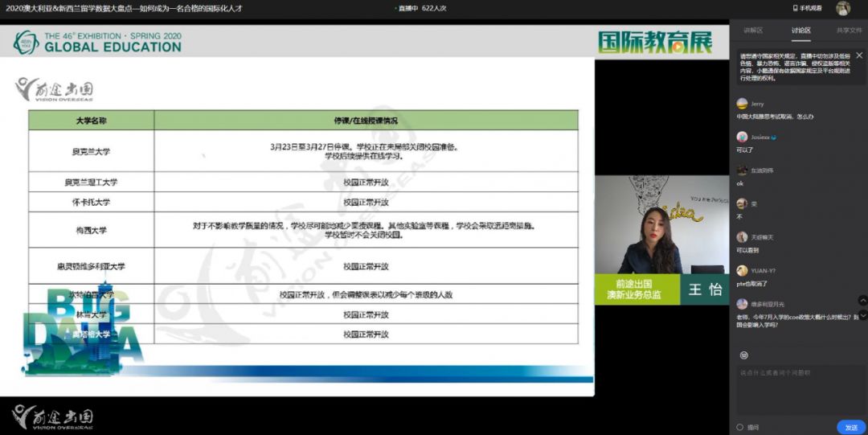Click the 梅西大学 table cell
Screen dimensions: 868x435
tap(92, 230)
